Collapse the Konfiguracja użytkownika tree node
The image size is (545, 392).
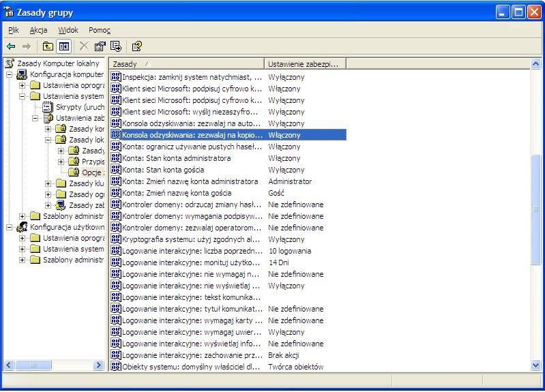pos(10,227)
